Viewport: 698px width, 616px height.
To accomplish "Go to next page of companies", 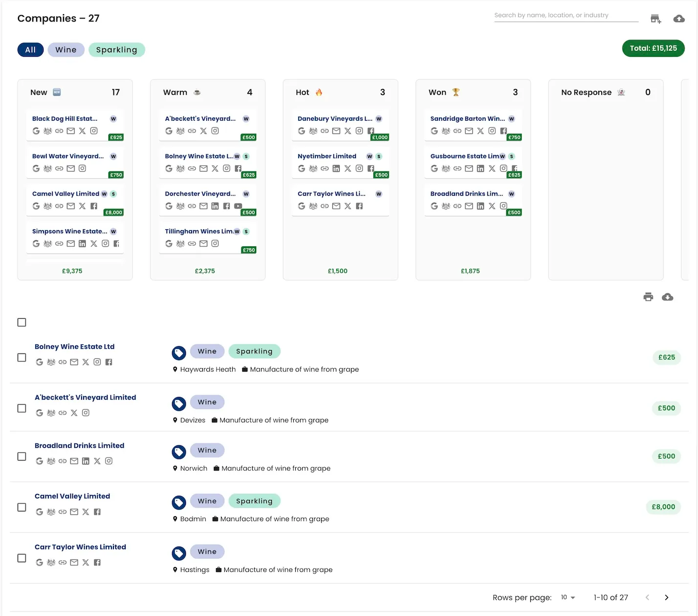I will 666,597.
